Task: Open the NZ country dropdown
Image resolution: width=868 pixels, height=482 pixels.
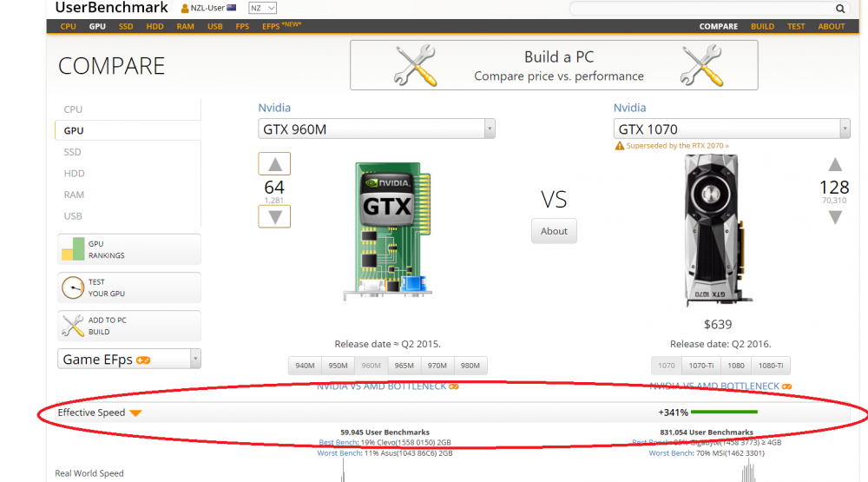Action: coord(262,9)
